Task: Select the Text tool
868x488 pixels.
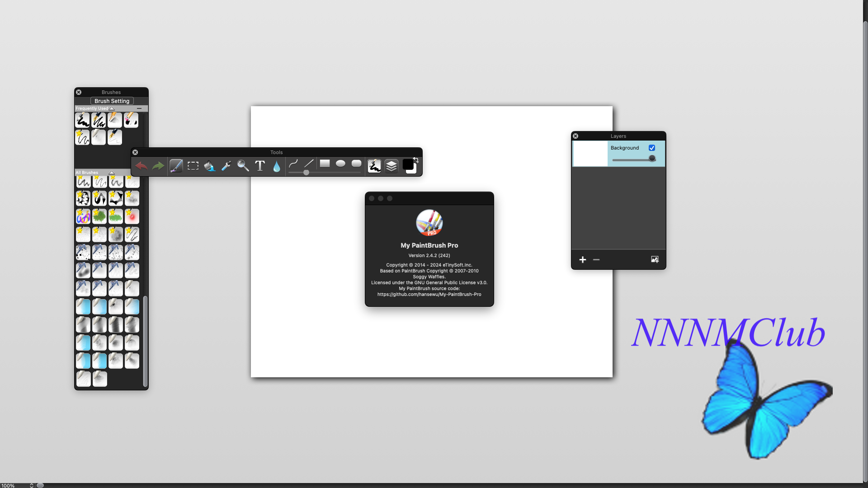Action: click(260, 166)
